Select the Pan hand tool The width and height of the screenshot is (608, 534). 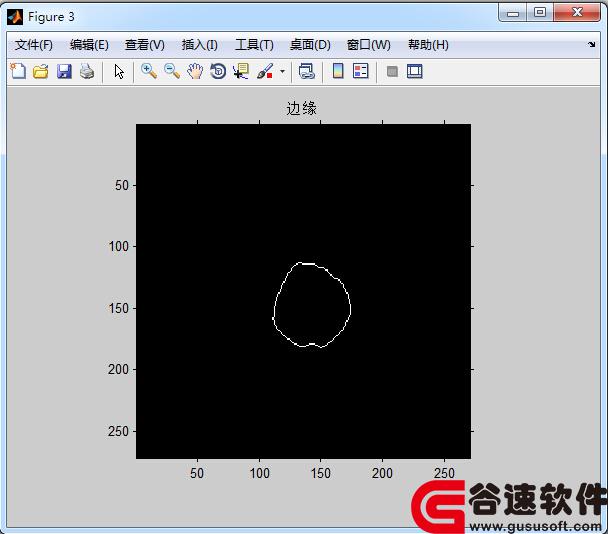195,71
